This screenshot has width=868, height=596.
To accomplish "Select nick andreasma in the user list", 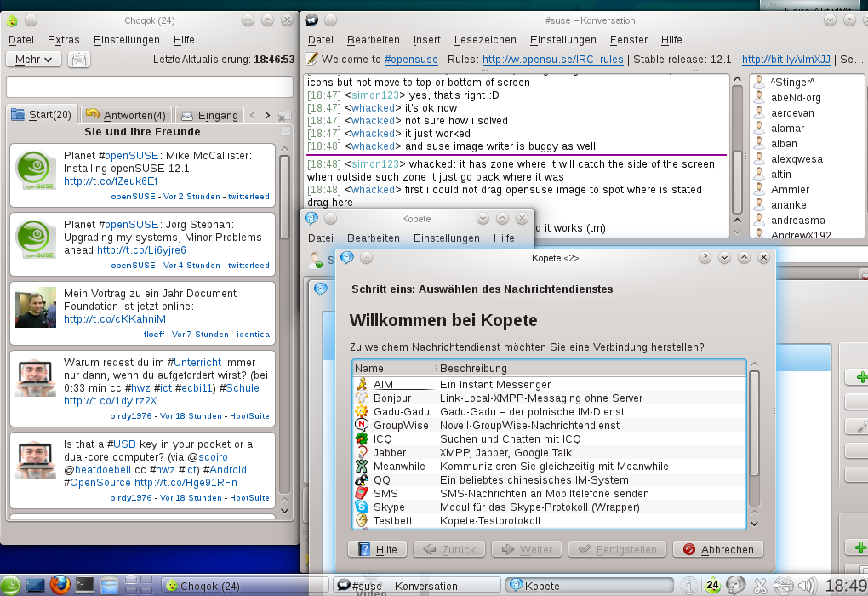I will pos(797,221).
